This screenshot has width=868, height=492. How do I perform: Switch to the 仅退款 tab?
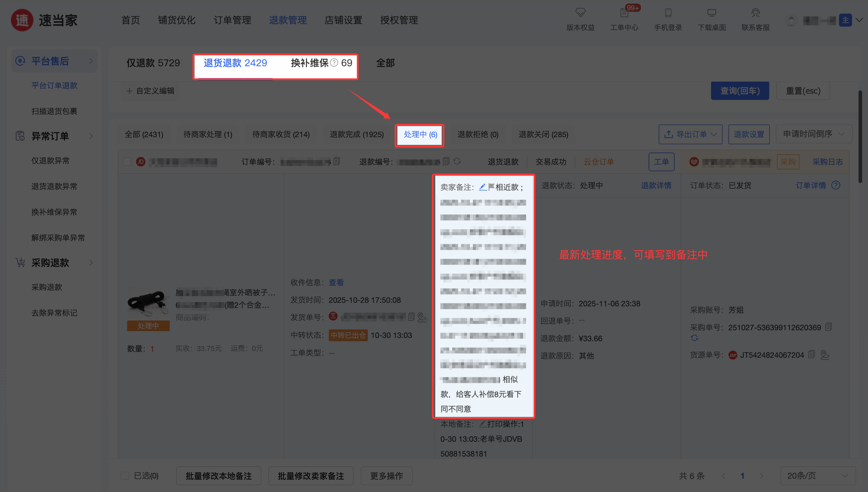[153, 63]
